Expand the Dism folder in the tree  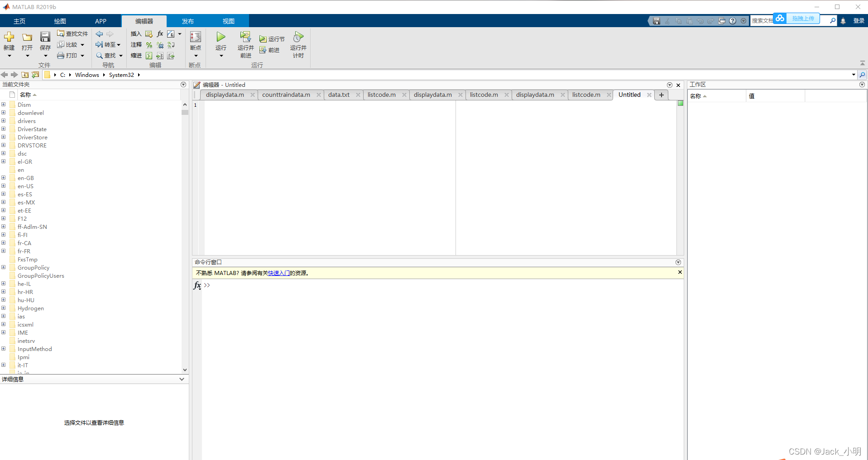4,104
